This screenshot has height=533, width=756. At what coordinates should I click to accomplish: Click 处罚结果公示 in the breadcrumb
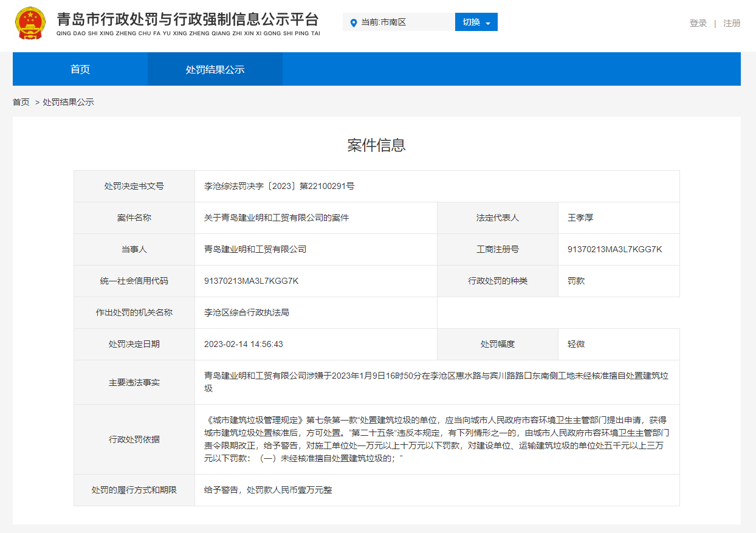click(x=68, y=102)
